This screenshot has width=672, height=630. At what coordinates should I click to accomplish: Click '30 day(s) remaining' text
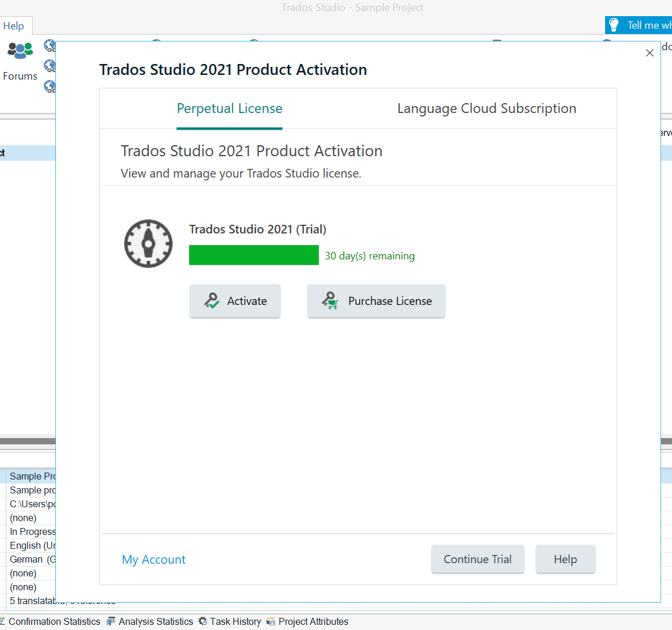[x=370, y=256]
